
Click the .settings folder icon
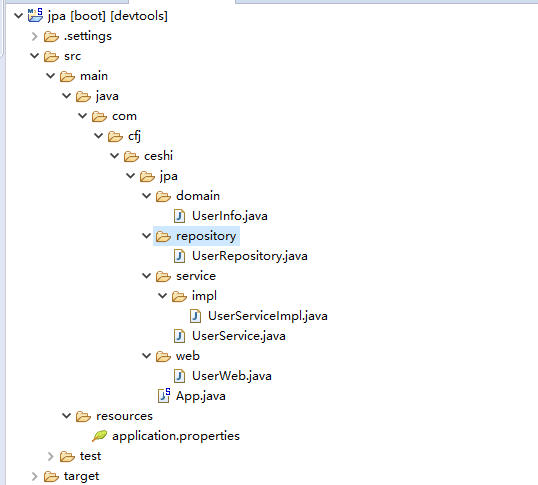point(51,36)
